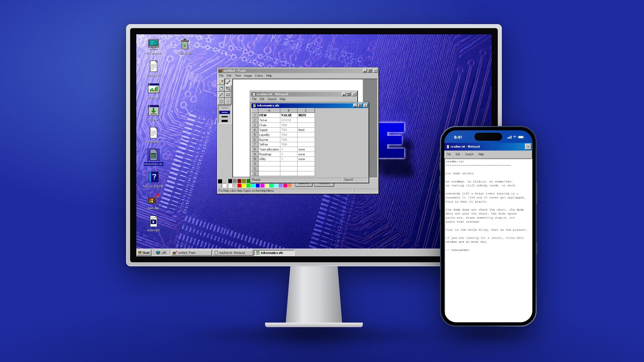Pick the magenta swatch in Paint palette
Screen dimensions: 644x362
click(262, 186)
